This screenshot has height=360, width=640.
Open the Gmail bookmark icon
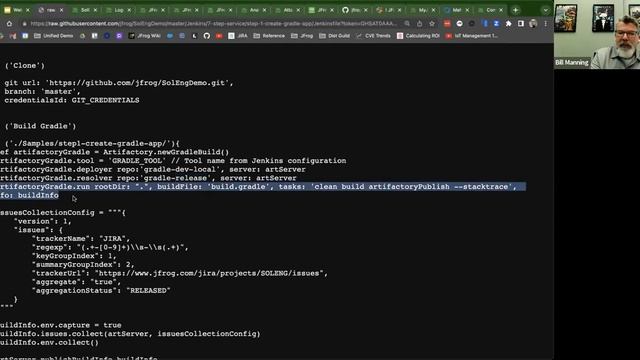(x=13, y=36)
